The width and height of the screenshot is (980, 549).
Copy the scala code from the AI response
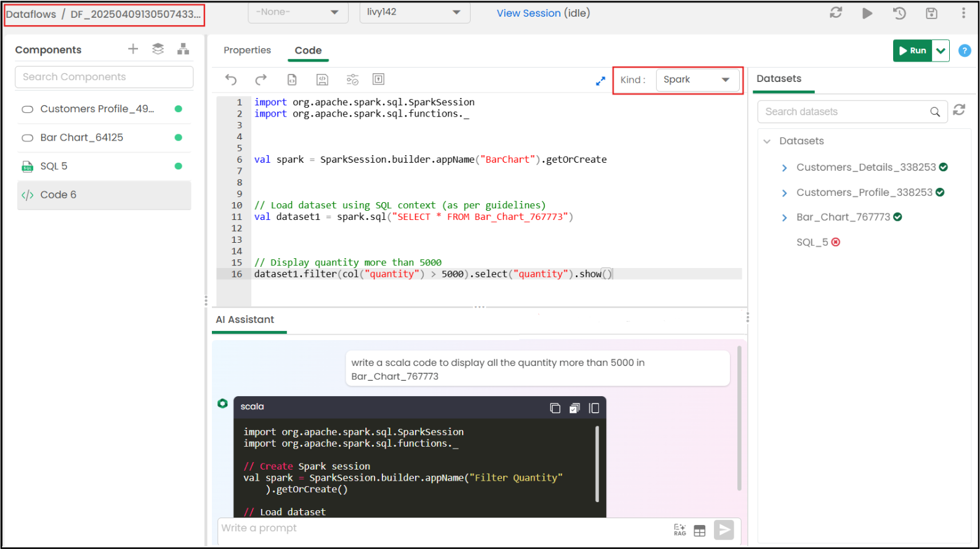pyautogui.click(x=555, y=408)
